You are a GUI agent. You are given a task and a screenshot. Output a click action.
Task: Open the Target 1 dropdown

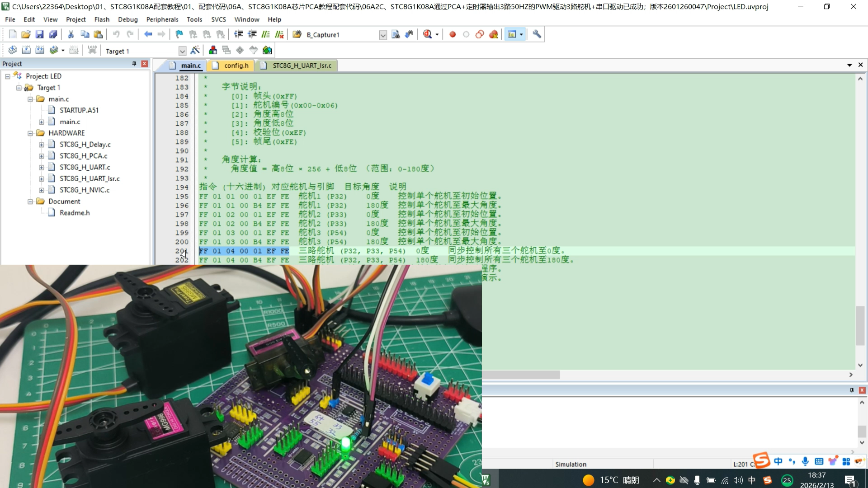(x=182, y=51)
